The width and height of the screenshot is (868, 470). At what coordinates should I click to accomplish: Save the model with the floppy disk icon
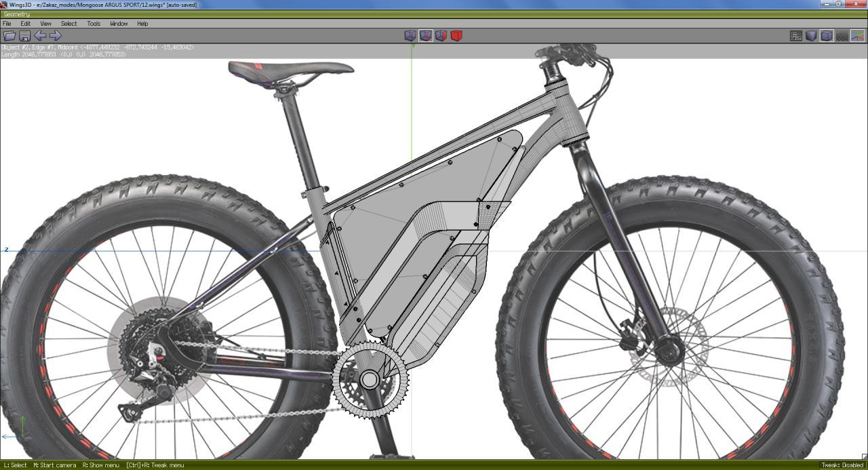tap(24, 36)
